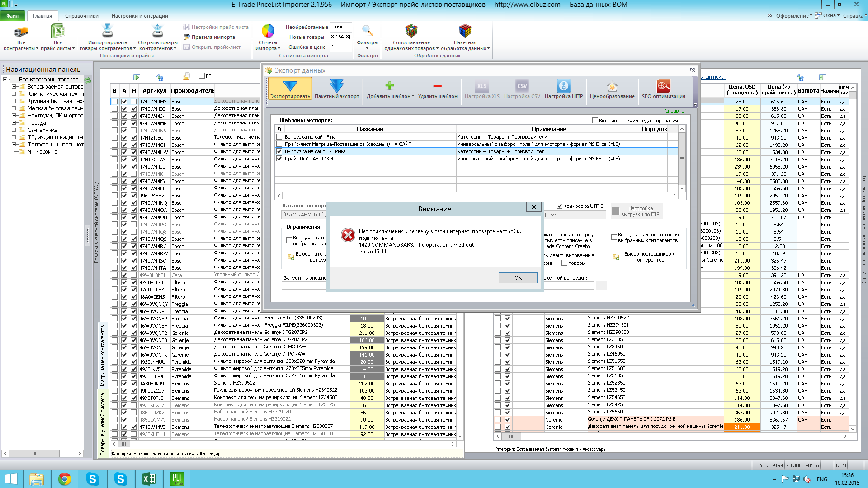Image resolution: width=868 pixels, height=488 pixels.
Task: Switch to Настройки и операции tab
Action: [140, 16]
